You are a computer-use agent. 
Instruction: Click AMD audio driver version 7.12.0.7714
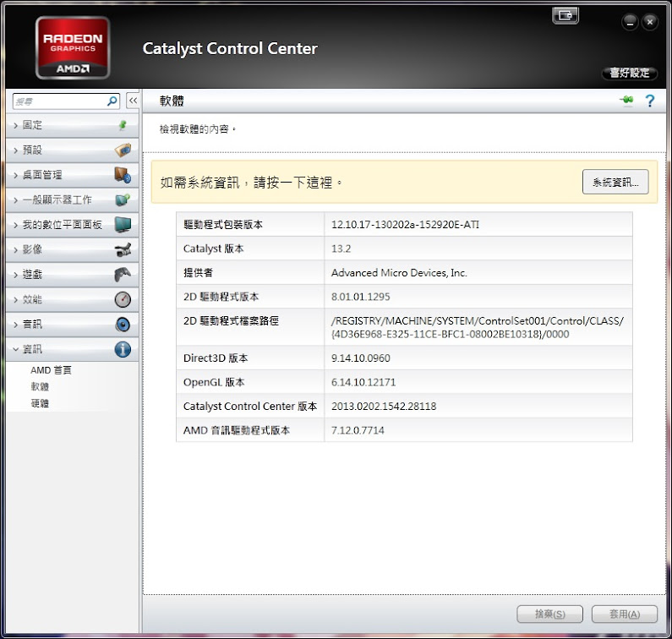pos(358,430)
